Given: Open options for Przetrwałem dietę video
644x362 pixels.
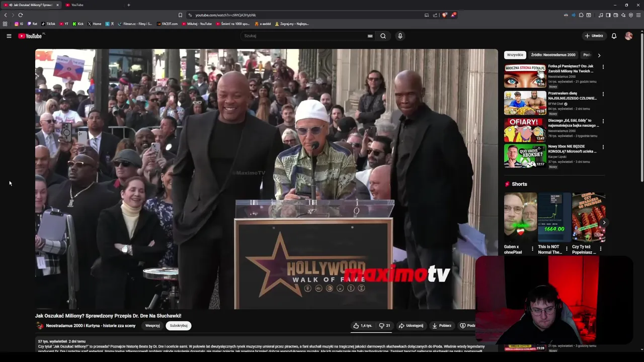Looking at the screenshot, I should [603, 94].
